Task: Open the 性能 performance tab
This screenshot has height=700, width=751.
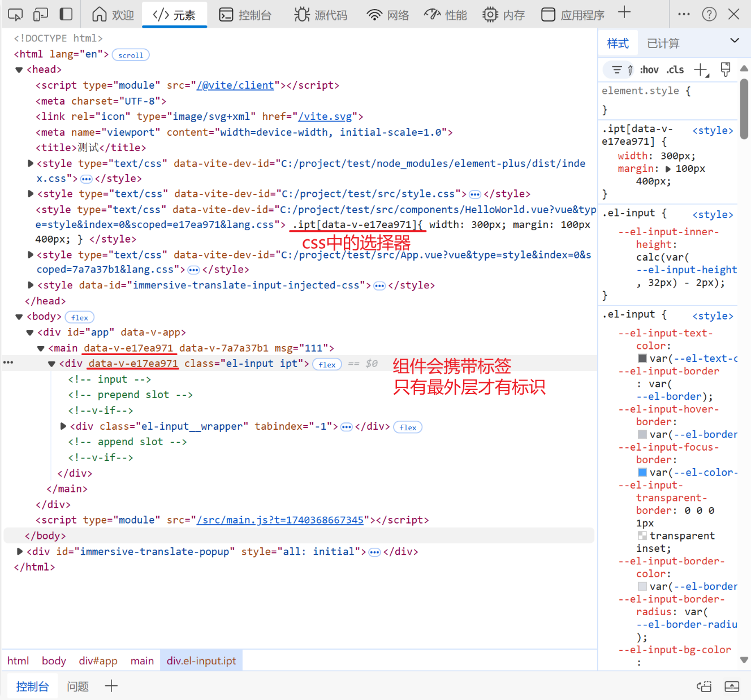Action: click(446, 15)
